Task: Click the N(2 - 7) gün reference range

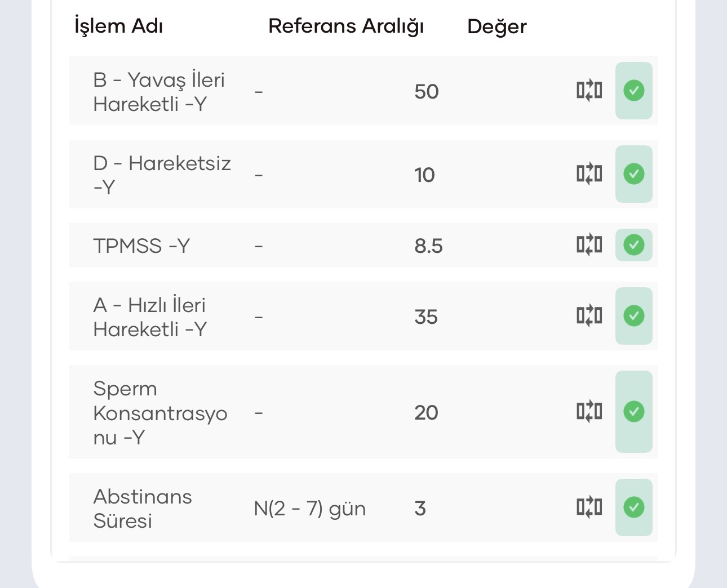Action: [x=310, y=509]
